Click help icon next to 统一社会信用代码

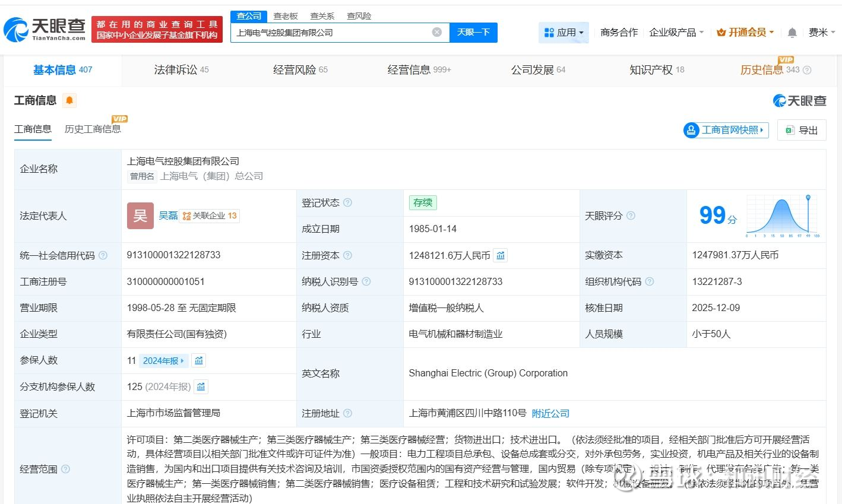click(103, 255)
